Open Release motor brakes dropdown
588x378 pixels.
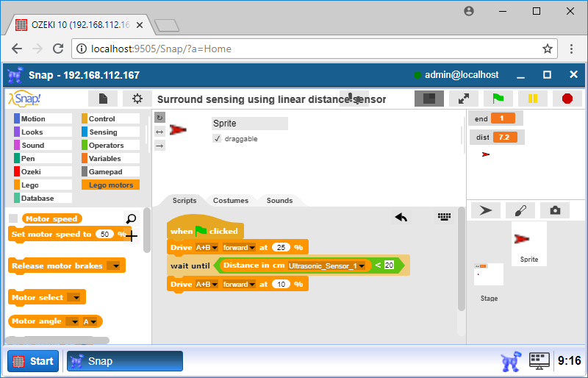pos(113,265)
